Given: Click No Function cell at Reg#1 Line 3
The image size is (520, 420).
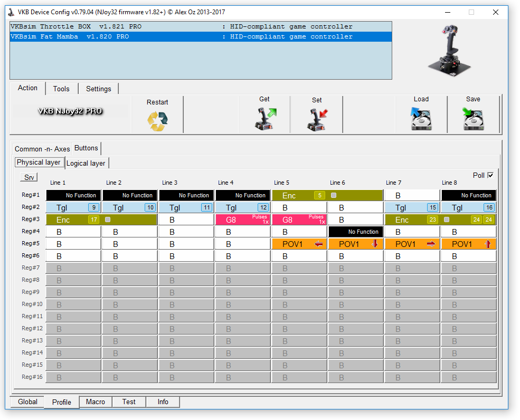Looking at the screenshot, I should (186, 196).
